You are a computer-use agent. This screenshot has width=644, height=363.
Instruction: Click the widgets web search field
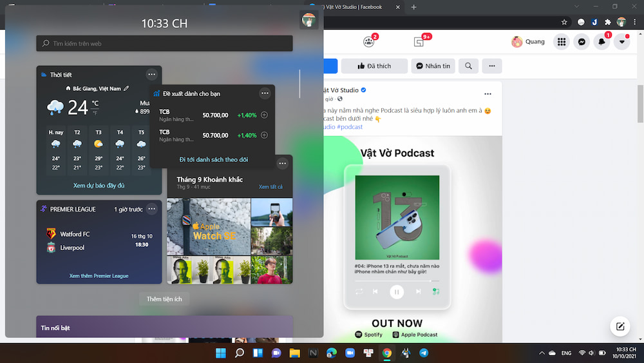164,44
